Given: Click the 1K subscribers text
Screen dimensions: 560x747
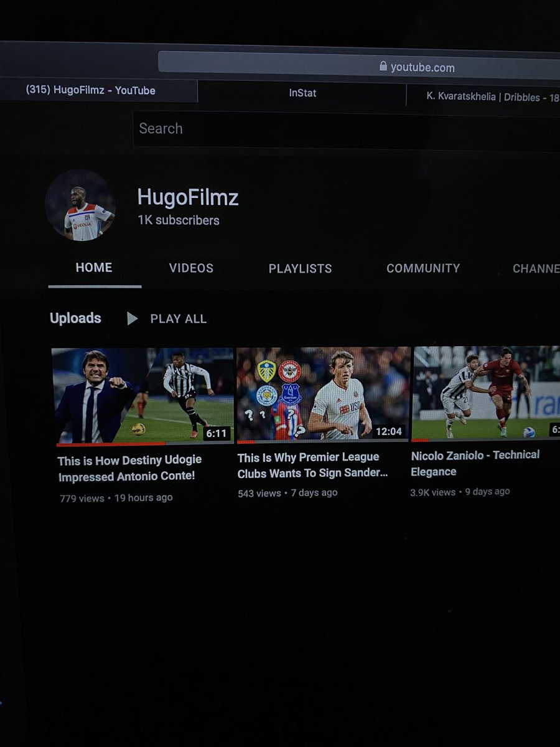Looking at the screenshot, I should point(179,220).
